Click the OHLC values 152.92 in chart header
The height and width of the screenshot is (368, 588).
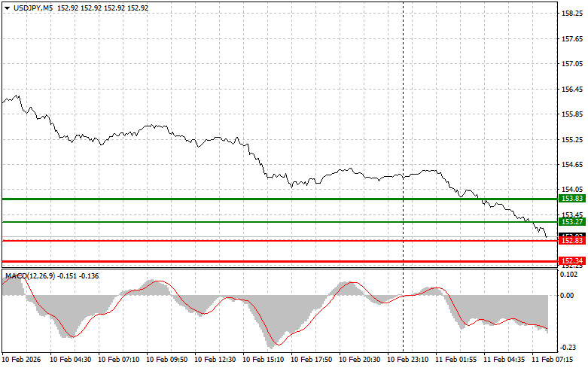pyautogui.click(x=102, y=8)
